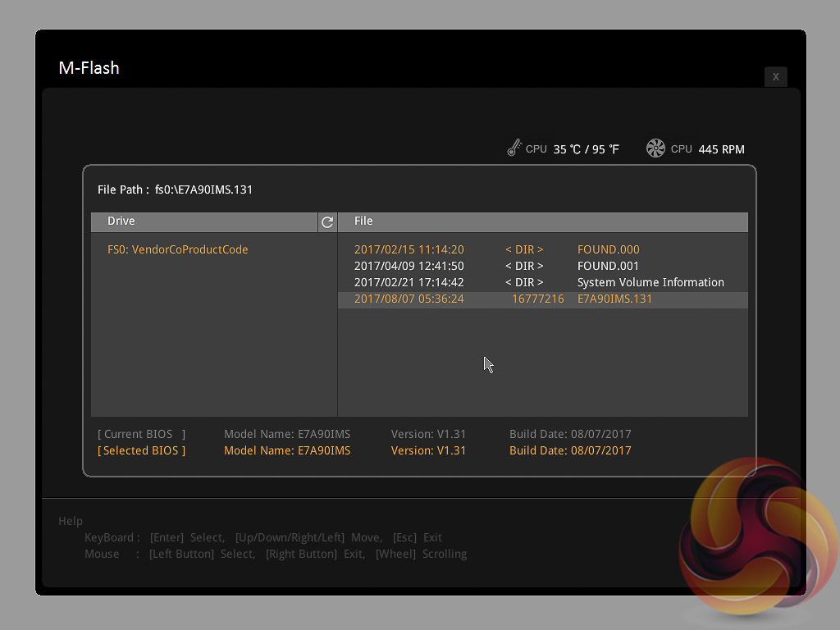Viewport: 840px width, 630px height.
Task: Click the Help heading
Action: (x=71, y=521)
